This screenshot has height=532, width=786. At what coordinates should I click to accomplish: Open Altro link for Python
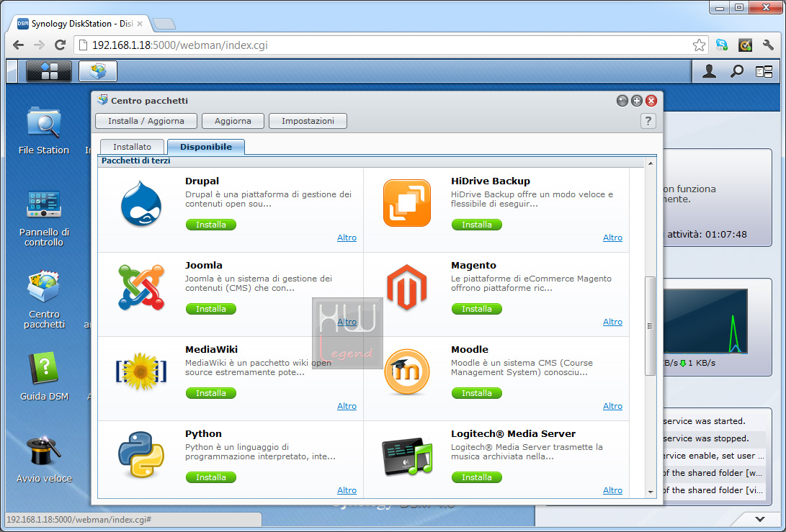pyautogui.click(x=347, y=490)
